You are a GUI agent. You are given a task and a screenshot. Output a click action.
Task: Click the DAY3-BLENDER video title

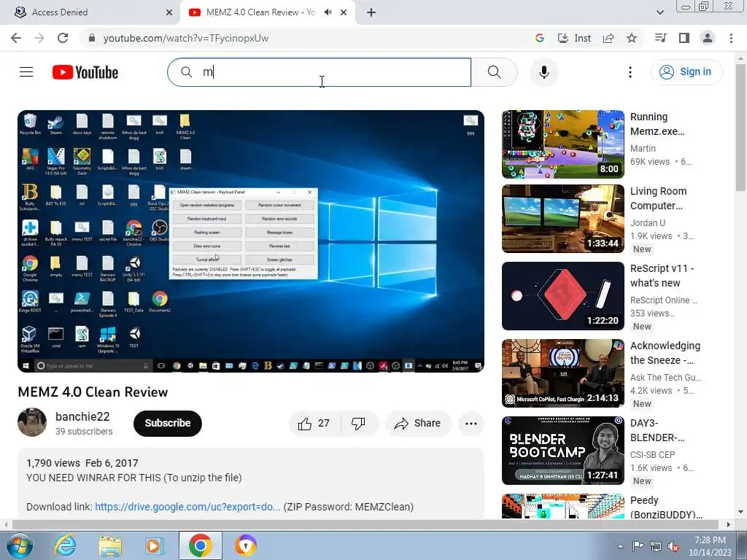[657, 430]
